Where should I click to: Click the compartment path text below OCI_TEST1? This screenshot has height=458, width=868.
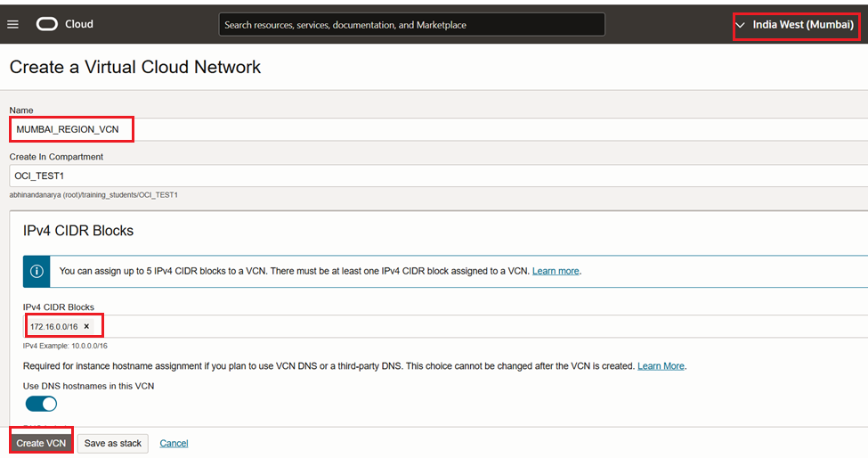point(93,194)
